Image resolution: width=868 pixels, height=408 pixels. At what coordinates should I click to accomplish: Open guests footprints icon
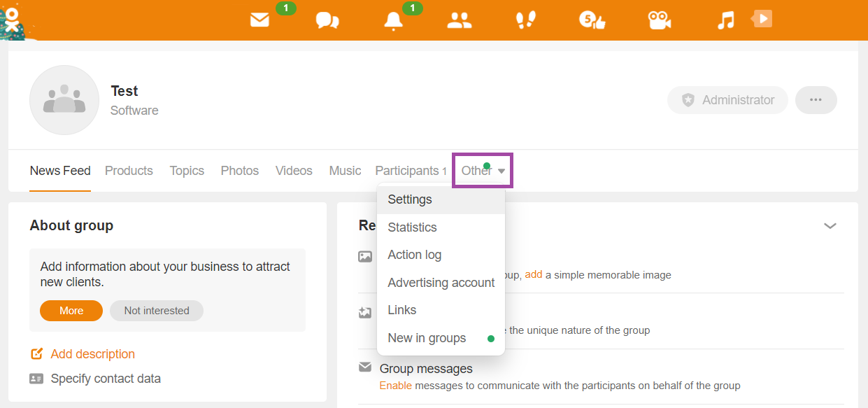[x=525, y=20]
